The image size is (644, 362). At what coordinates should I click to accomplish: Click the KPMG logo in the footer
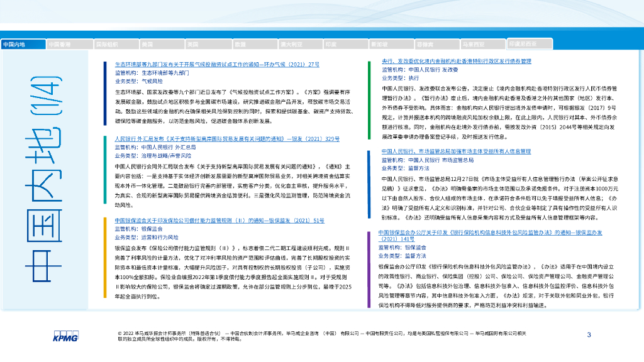(65, 336)
